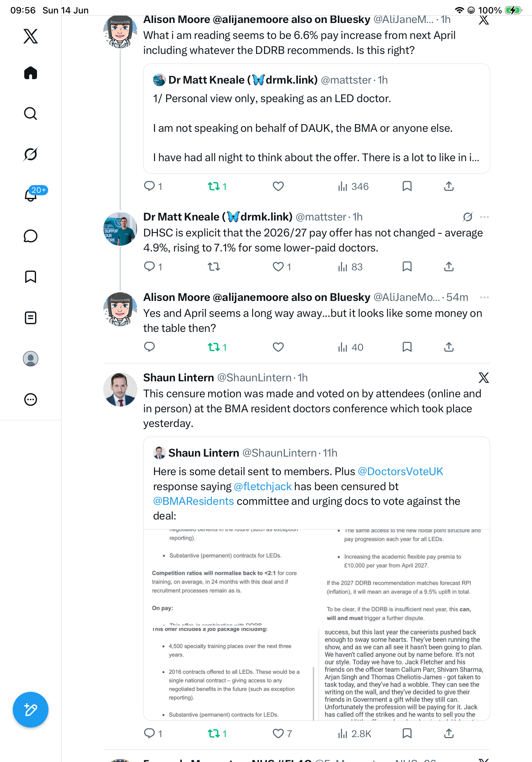
Task: Open more options on Dr Matt Kneale's reply
Action: coord(484,217)
